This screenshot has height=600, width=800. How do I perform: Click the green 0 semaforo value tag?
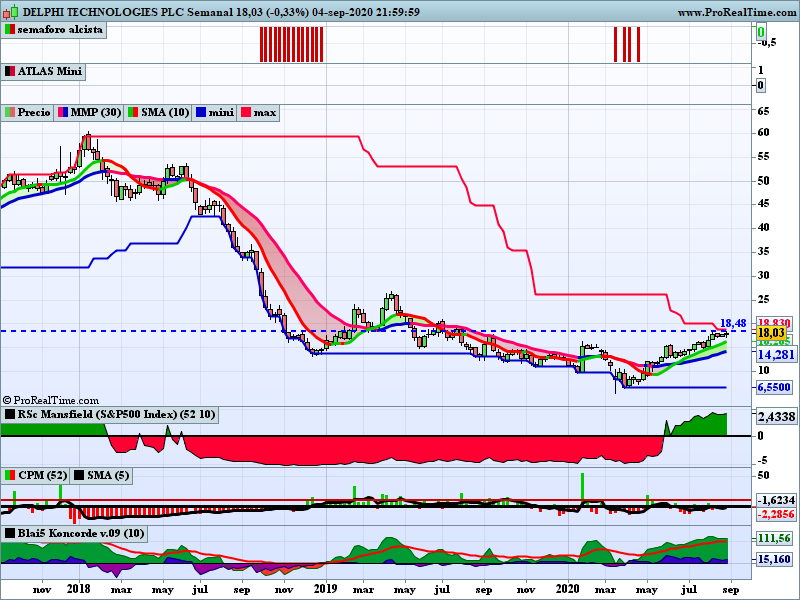[760, 32]
